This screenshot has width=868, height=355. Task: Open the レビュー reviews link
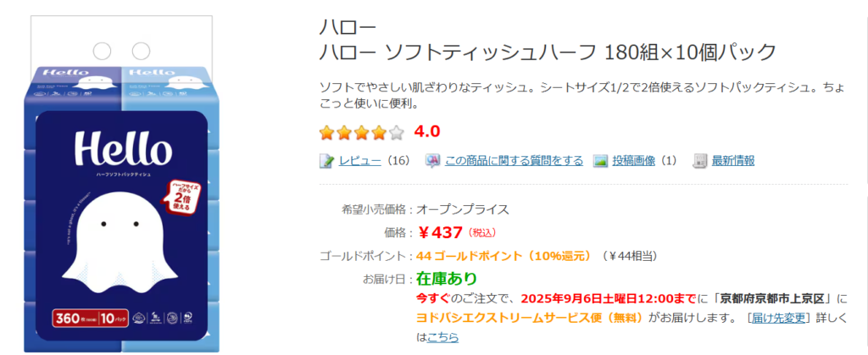(359, 161)
